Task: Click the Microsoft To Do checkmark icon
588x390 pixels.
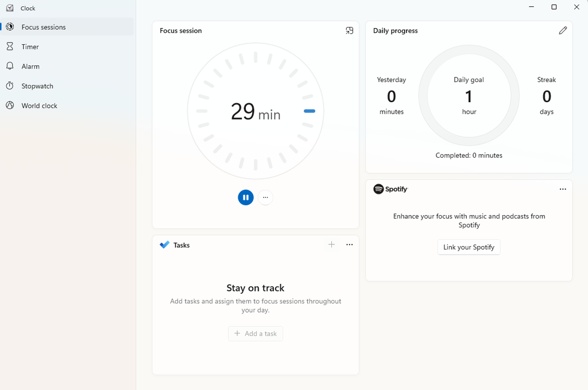Action: click(x=165, y=245)
